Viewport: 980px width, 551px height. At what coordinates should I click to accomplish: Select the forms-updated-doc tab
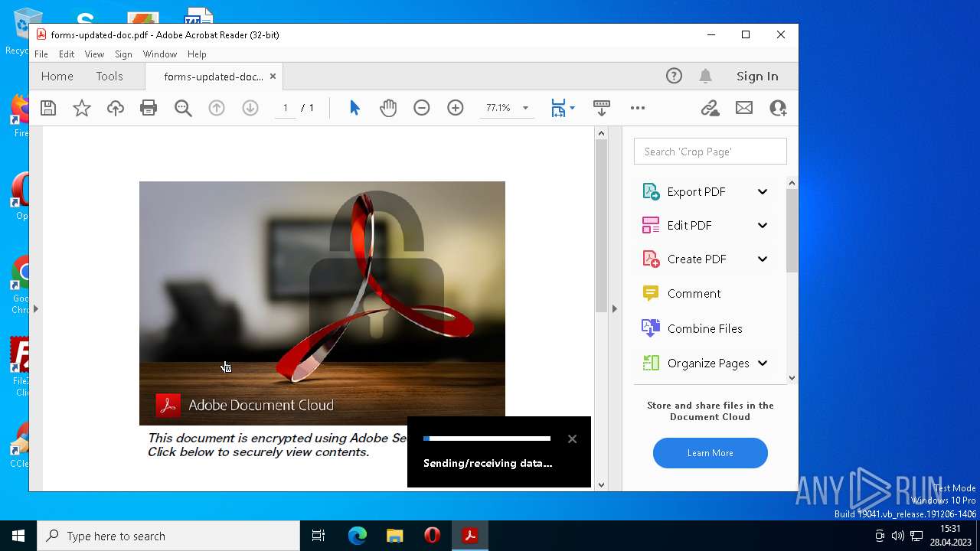point(214,77)
